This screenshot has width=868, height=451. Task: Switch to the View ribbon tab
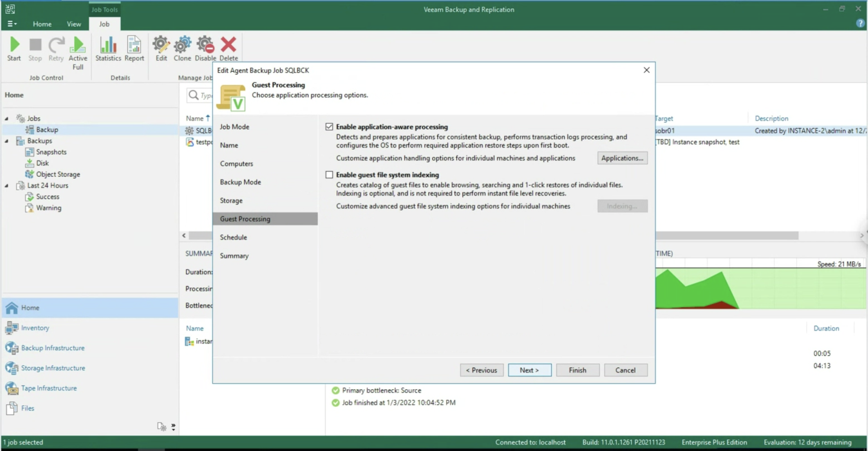[74, 24]
